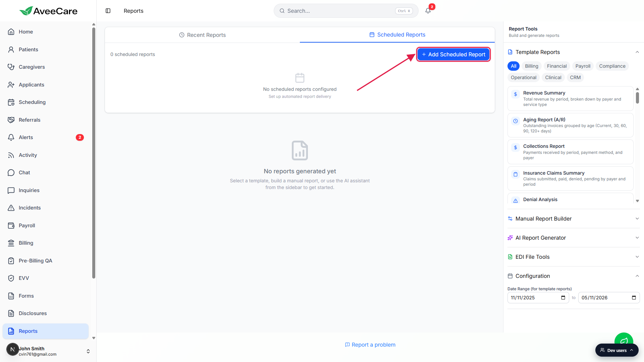Open Disclosures document icon

pos(11,313)
